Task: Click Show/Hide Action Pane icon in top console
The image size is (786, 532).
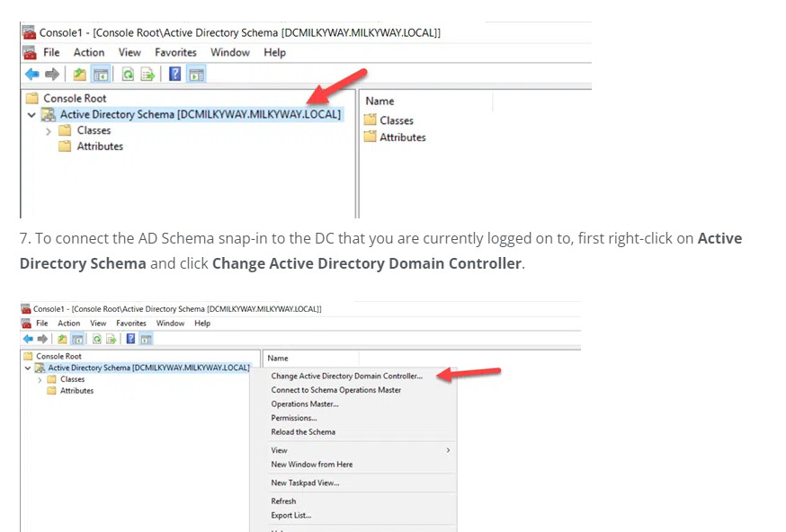Action: click(x=195, y=75)
